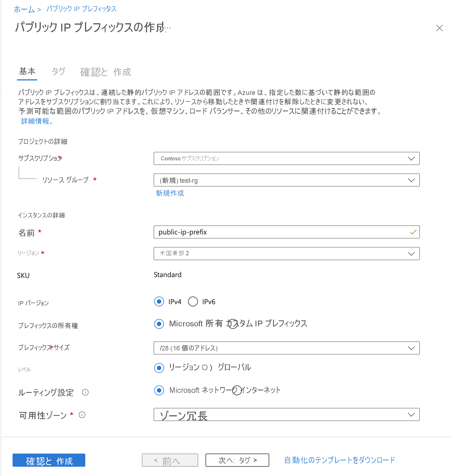451x476 pixels.
Task: Choose Microsoft 所有 prefix ownership option
Action: coord(159,324)
